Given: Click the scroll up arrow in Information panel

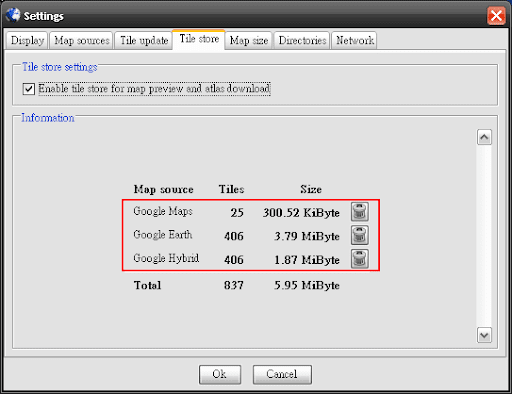Looking at the screenshot, I should click(484, 137).
